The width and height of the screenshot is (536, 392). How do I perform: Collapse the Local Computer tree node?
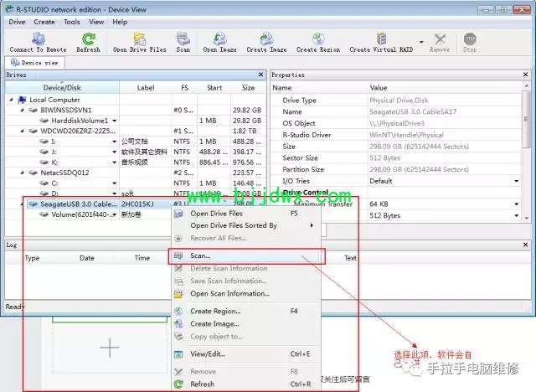click(11, 100)
